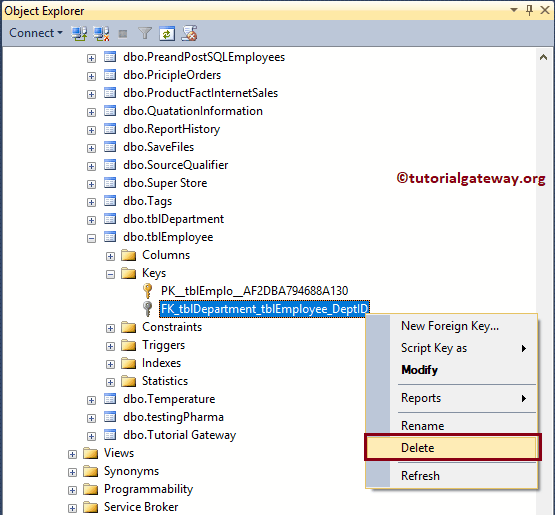Expand the Columns folder node
555x515 pixels.
coord(110,256)
